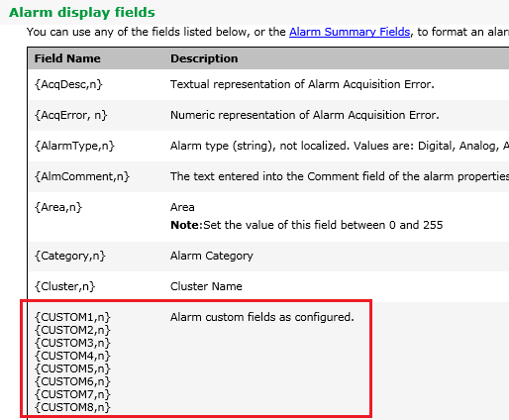Viewport: 509px width, 420px height.
Task: Select the {AlarmType,n} field name
Action: [x=74, y=146]
